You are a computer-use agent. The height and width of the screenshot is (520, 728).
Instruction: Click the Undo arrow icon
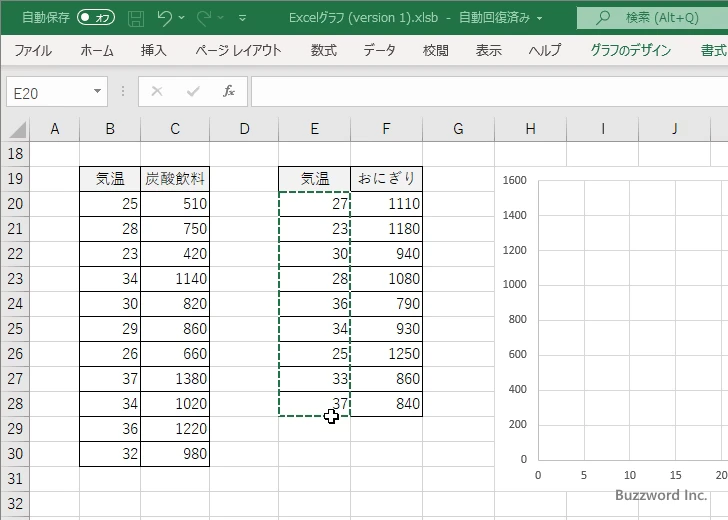click(164, 18)
